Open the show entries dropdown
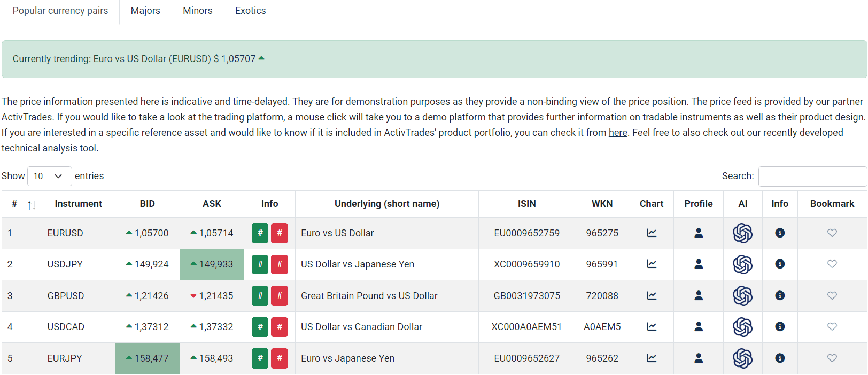This screenshot has width=868, height=375. [49, 176]
